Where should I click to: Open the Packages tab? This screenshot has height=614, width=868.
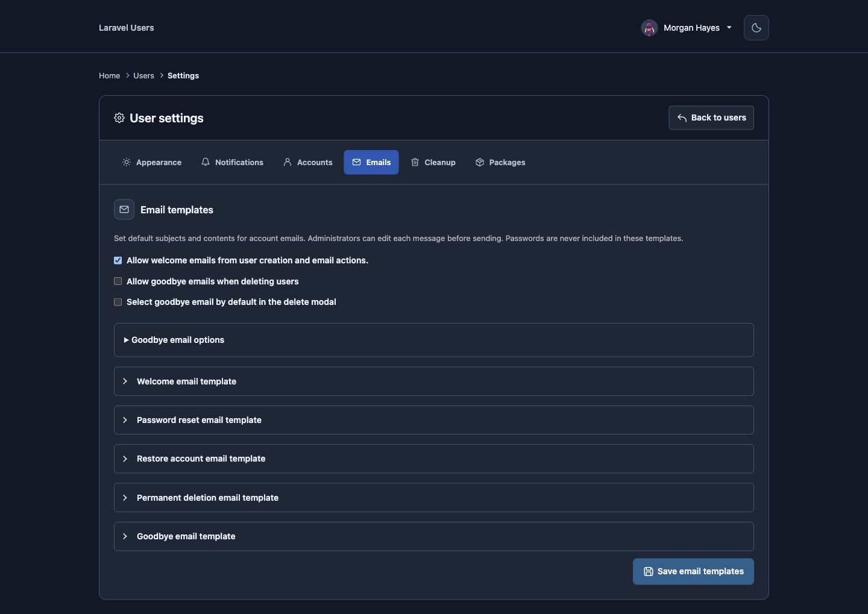[x=500, y=162]
